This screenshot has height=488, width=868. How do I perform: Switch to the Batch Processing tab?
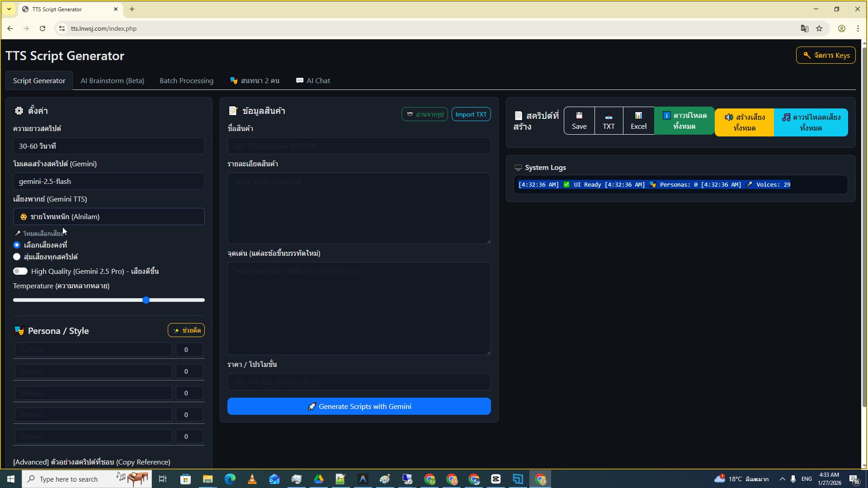click(x=186, y=80)
